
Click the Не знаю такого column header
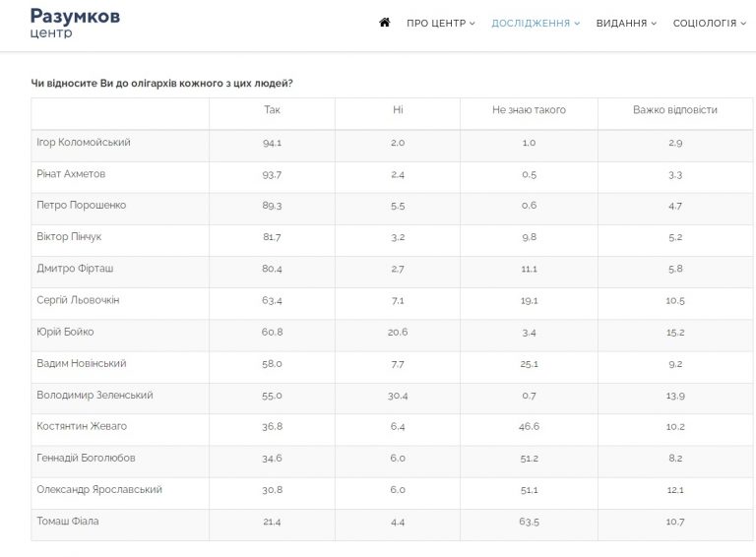(x=529, y=110)
